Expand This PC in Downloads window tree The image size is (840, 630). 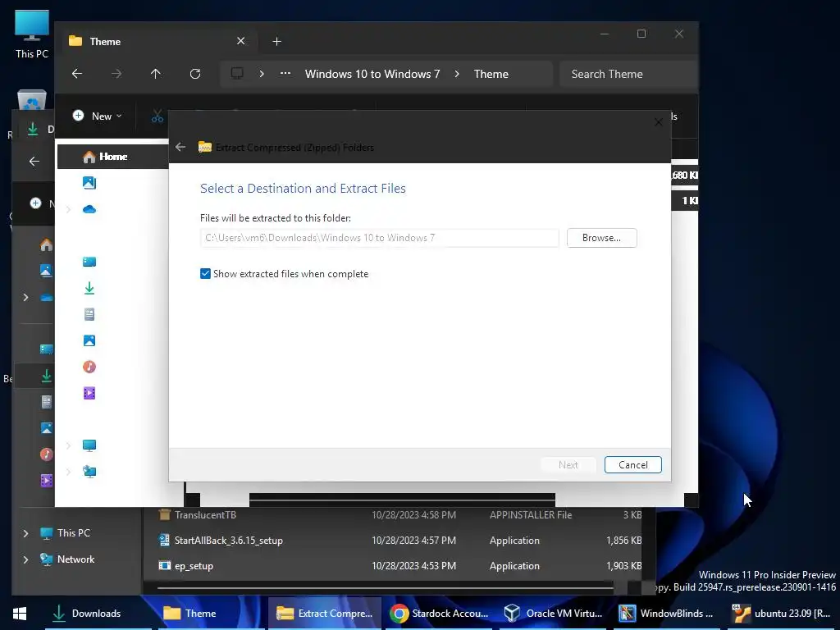(25, 533)
